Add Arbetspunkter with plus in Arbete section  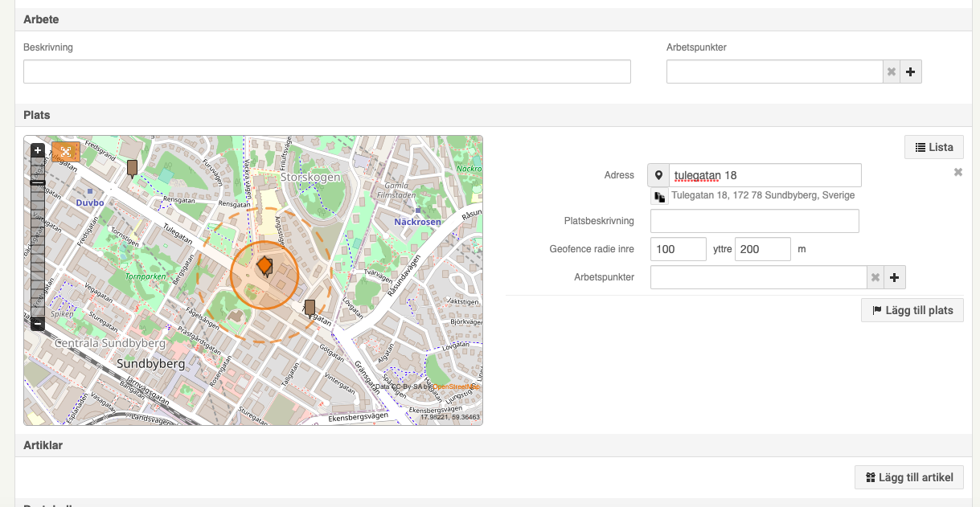click(910, 72)
